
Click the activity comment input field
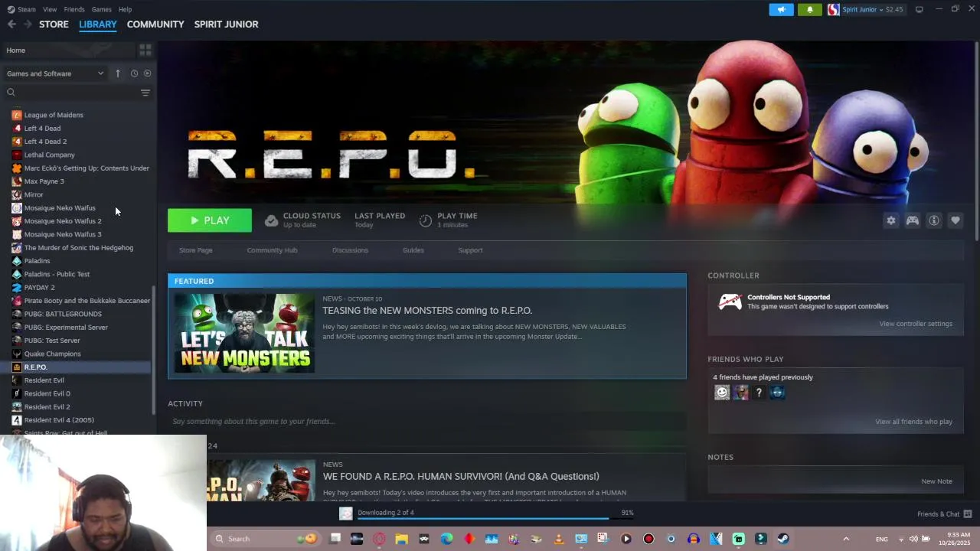(427, 422)
